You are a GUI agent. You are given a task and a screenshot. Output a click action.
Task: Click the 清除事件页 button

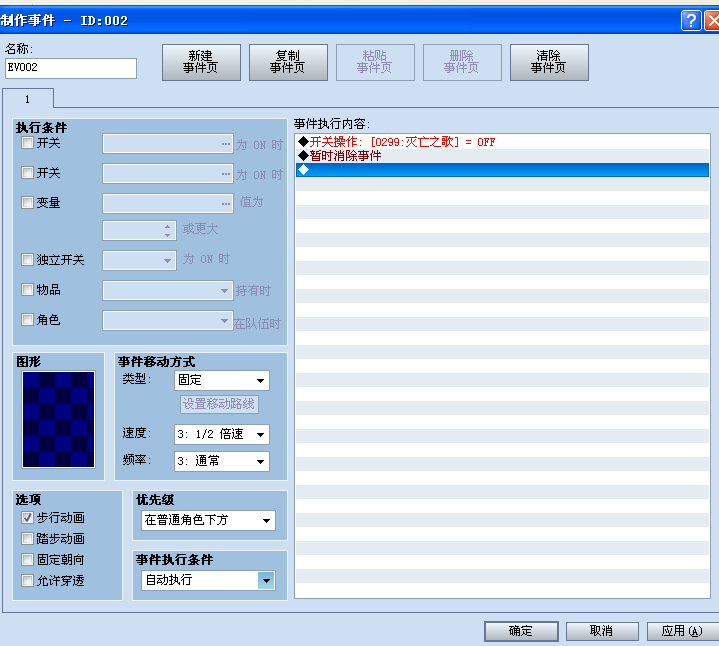coord(549,62)
